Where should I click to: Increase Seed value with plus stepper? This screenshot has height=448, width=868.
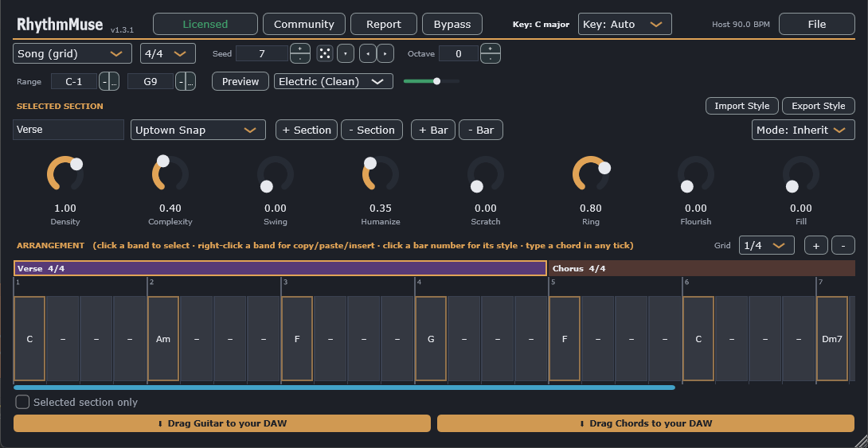coord(300,49)
